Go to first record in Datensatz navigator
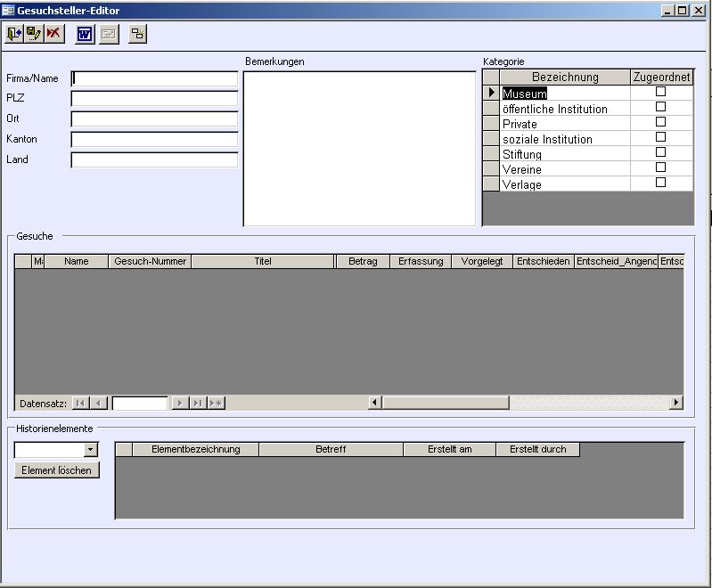This screenshot has width=712, height=588. point(80,403)
